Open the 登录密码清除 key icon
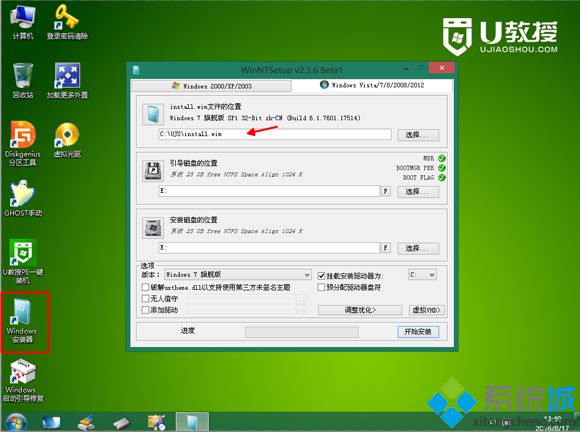The width and height of the screenshot is (580, 432). tap(67, 22)
